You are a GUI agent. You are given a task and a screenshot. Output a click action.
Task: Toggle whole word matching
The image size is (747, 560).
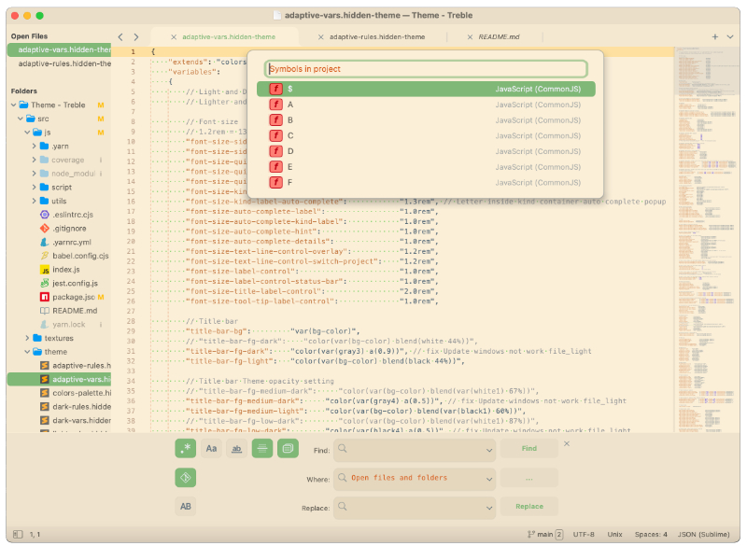tap(237, 449)
